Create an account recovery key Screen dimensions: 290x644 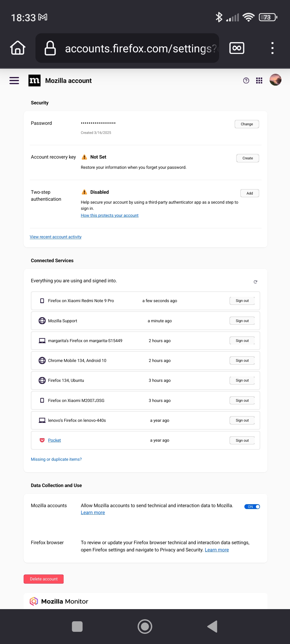pos(248,158)
